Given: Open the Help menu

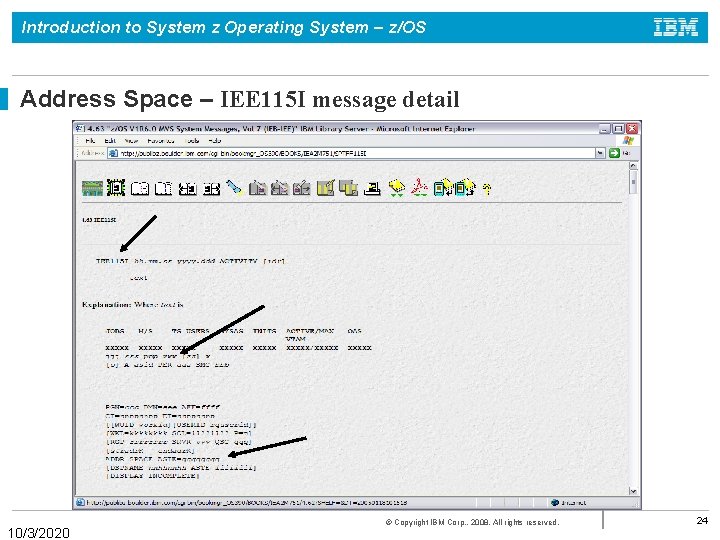Looking at the screenshot, I should click(x=215, y=141).
